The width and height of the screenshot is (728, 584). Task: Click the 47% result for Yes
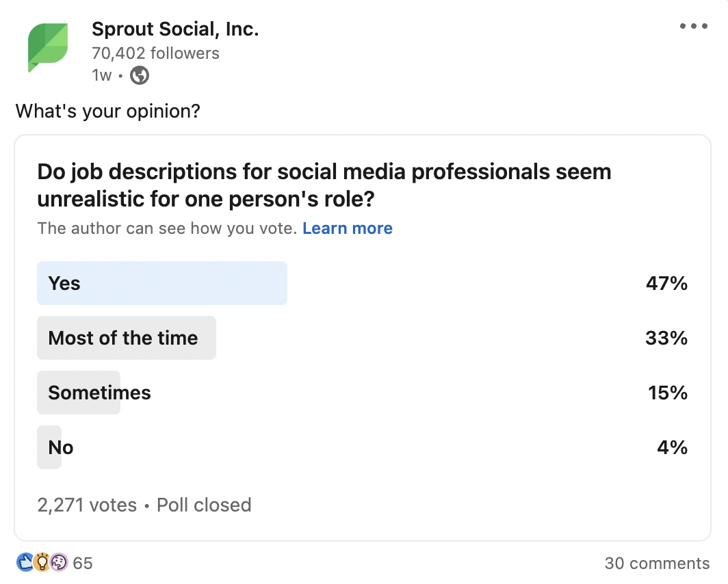pyautogui.click(x=666, y=284)
